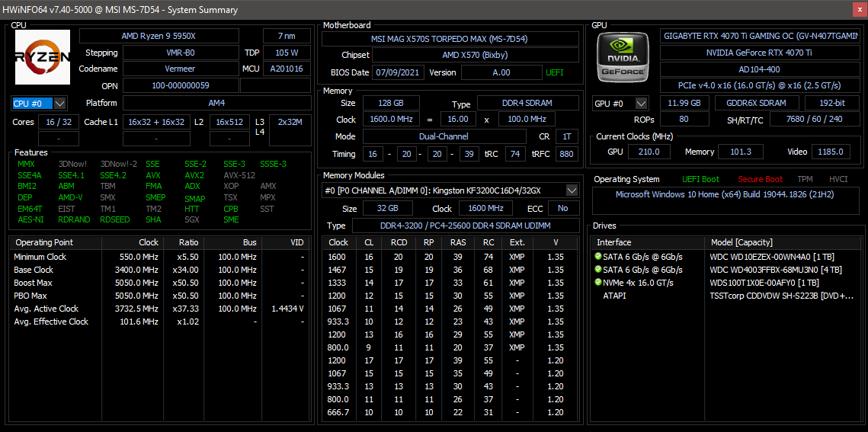Viewport: 868px width, 432px height.
Task: Select the VMR-B0 stepping value
Action: click(181, 53)
